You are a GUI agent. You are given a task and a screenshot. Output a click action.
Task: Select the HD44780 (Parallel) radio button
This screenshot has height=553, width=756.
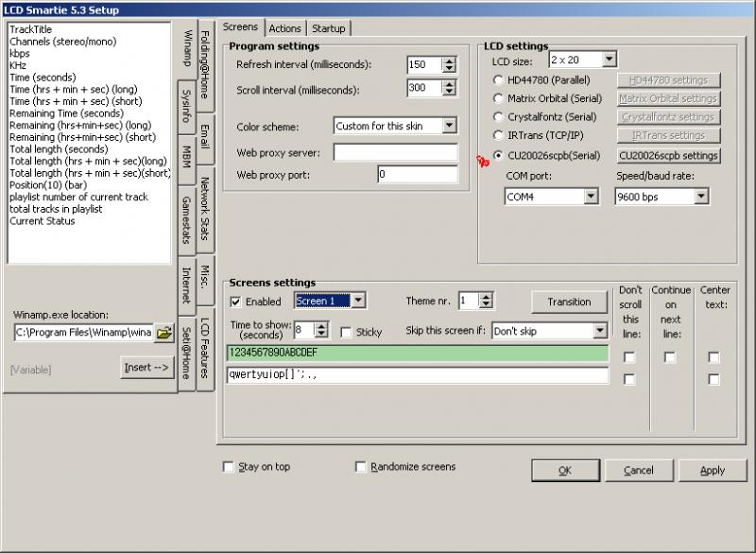(498, 80)
